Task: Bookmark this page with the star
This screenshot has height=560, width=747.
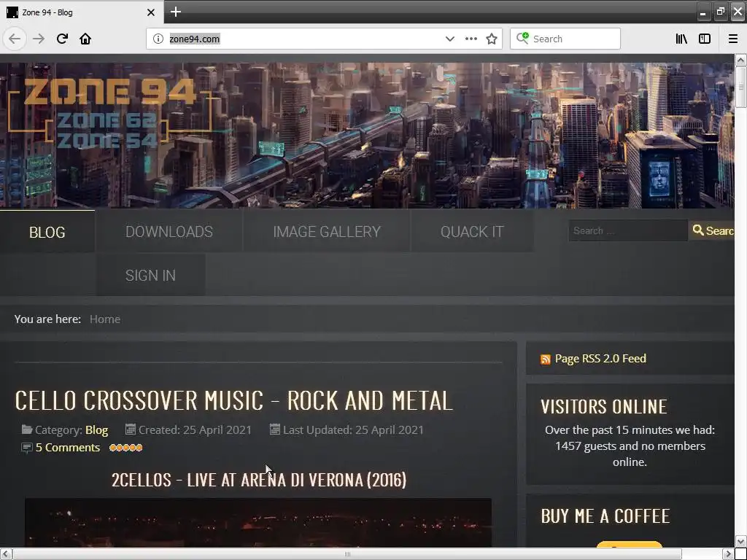Action: point(492,39)
